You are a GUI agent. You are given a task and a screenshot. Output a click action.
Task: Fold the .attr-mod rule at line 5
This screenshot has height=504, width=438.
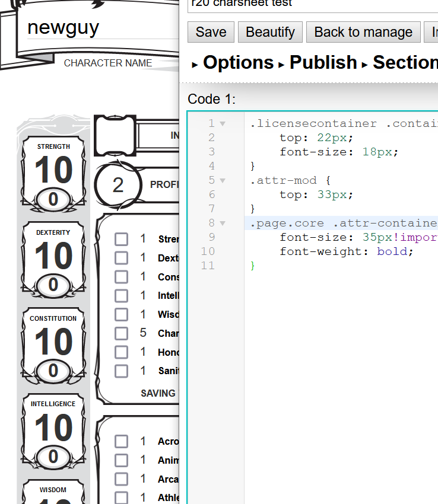[223, 181]
